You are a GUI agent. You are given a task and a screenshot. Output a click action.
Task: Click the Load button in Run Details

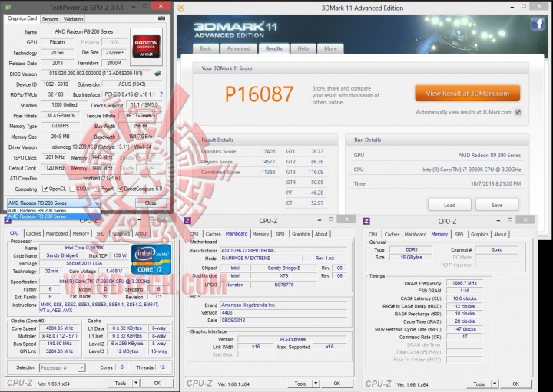tap(449, 205)
